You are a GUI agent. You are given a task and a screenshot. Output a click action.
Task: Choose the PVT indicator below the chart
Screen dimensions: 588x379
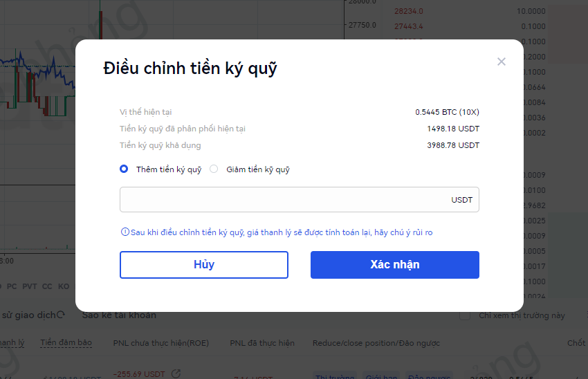[x=30, y=286]
